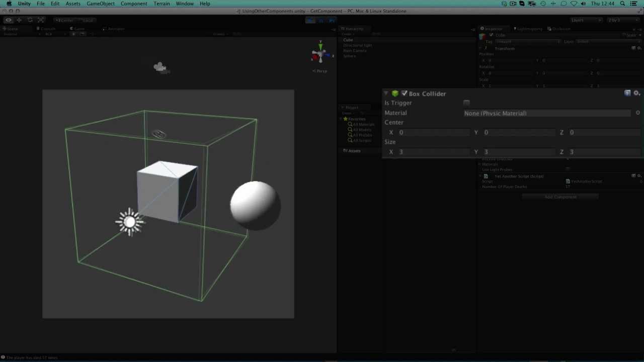Disable the Box Collider component checkbox

(405, 93)
